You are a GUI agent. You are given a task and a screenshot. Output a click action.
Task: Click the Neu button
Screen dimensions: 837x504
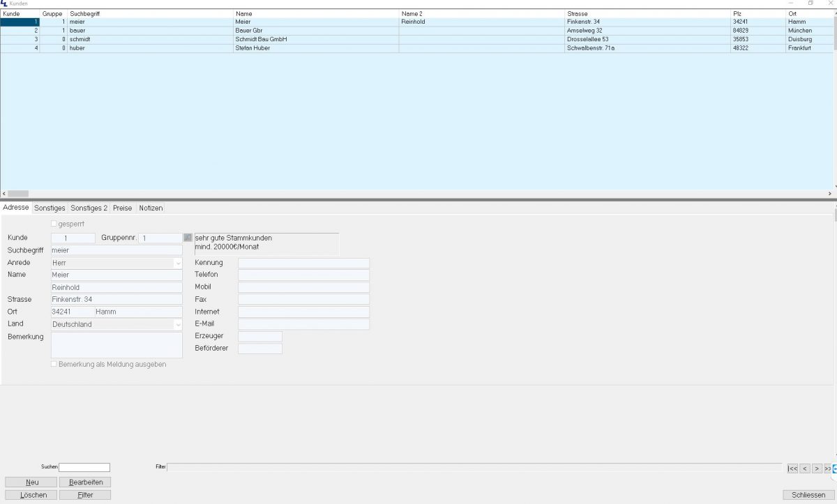pyautogui.click(x=31, y=482)
